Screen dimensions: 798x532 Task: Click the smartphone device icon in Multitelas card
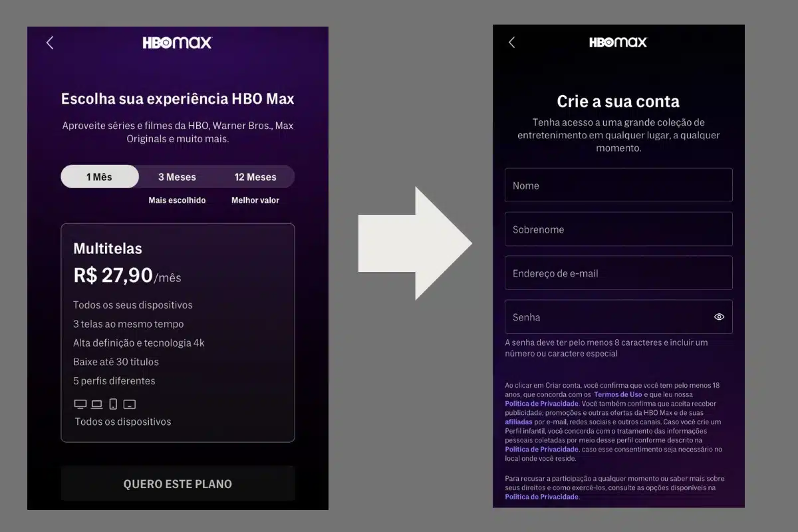point(113,404)
